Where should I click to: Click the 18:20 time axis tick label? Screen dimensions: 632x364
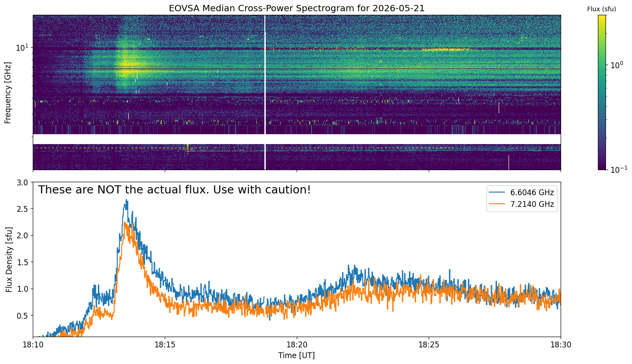pyautogui.click(x=297, y=345)
